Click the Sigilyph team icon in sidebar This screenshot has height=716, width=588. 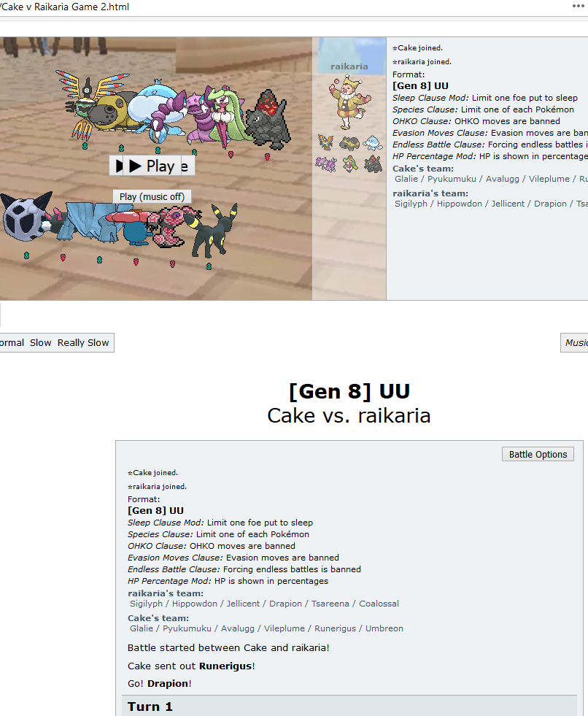point(325,142)
